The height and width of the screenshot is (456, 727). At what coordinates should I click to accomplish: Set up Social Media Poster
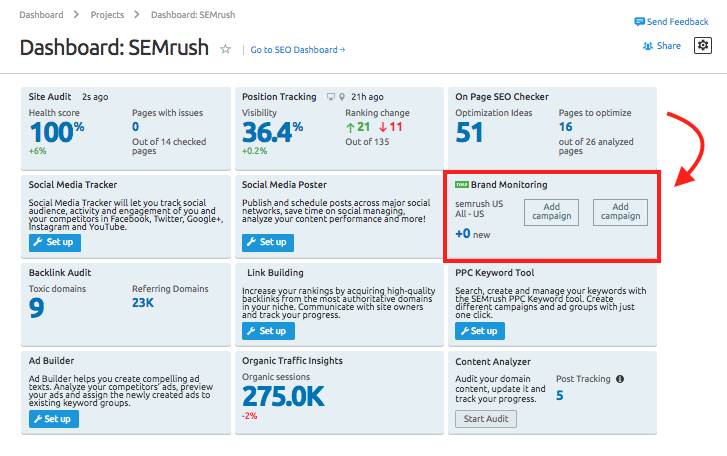coord(268,242)
